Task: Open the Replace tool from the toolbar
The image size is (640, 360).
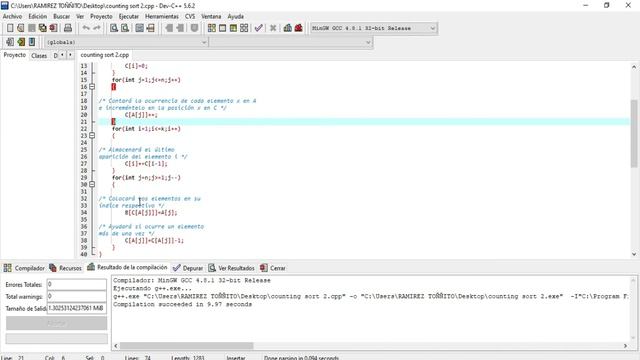Action: (125, 28)
